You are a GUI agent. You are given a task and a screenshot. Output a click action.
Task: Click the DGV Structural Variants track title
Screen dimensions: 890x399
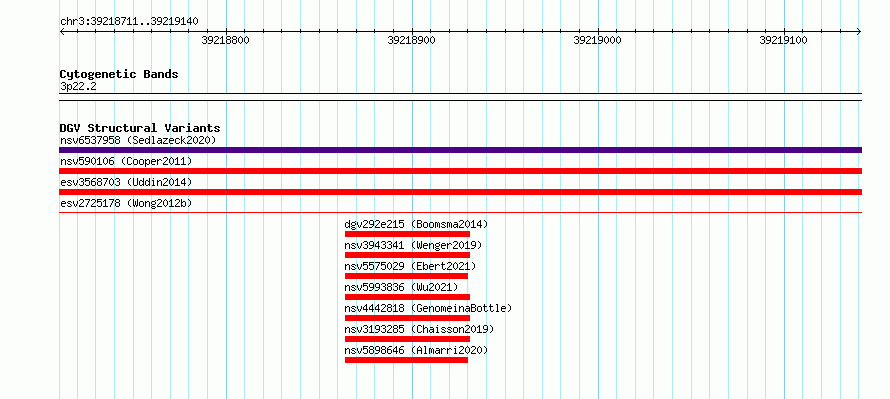click(x=140, y=128)
